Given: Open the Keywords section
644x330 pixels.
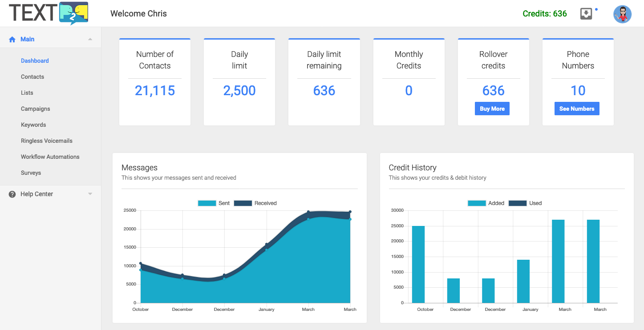Looking at the screenshot, I should coord(33,125).
